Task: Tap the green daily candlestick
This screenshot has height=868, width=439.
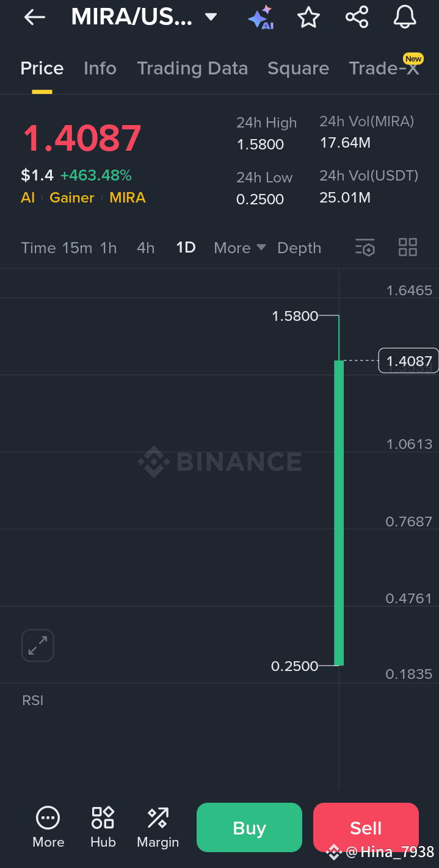Action: (x=339, y=512)
